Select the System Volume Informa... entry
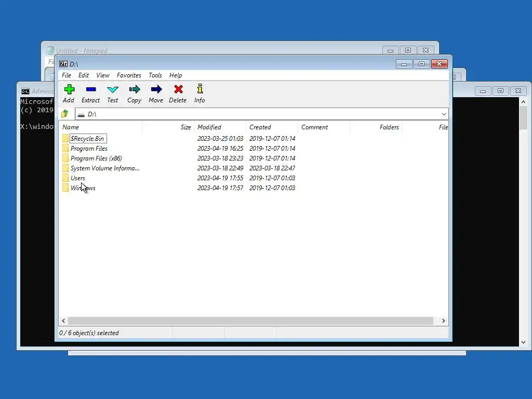Viewport: 532px width, 399px height. click(x=105, y=168)
